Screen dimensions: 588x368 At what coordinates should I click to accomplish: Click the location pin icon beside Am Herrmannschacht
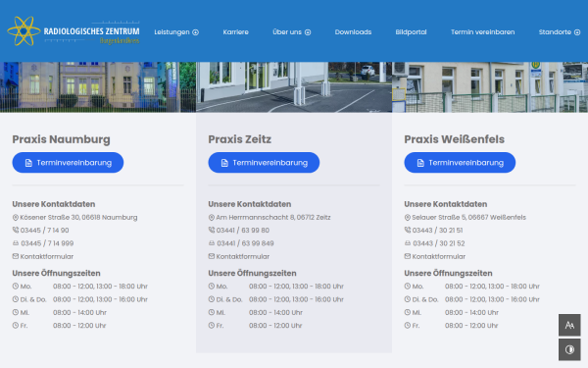click(212, 218)
